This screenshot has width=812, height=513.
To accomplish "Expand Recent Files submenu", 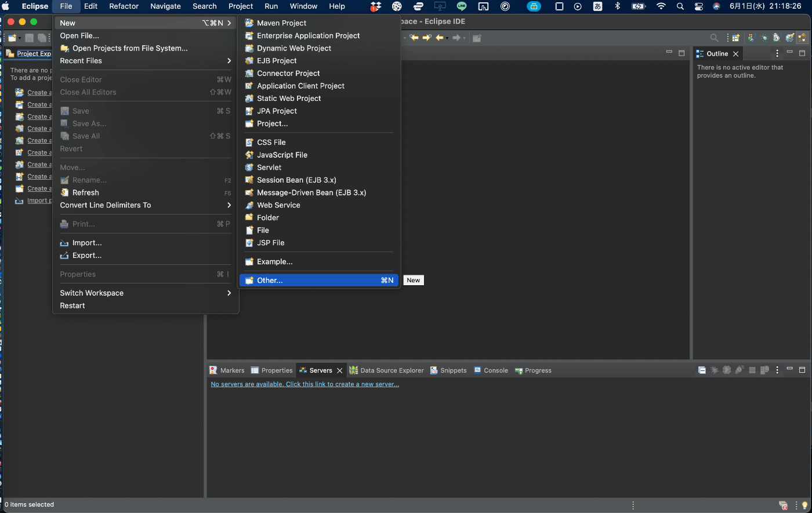I will click(x=146, y=61).
